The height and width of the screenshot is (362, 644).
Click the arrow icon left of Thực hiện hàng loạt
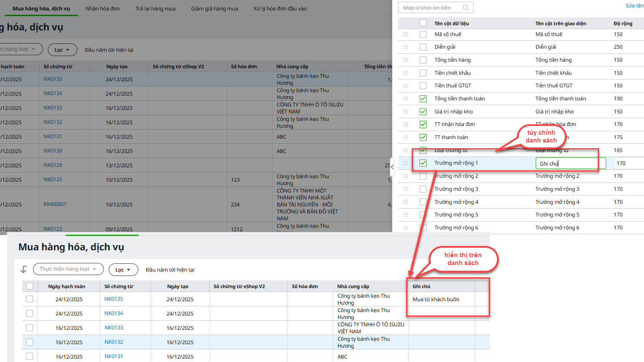(x=24, y=269)
